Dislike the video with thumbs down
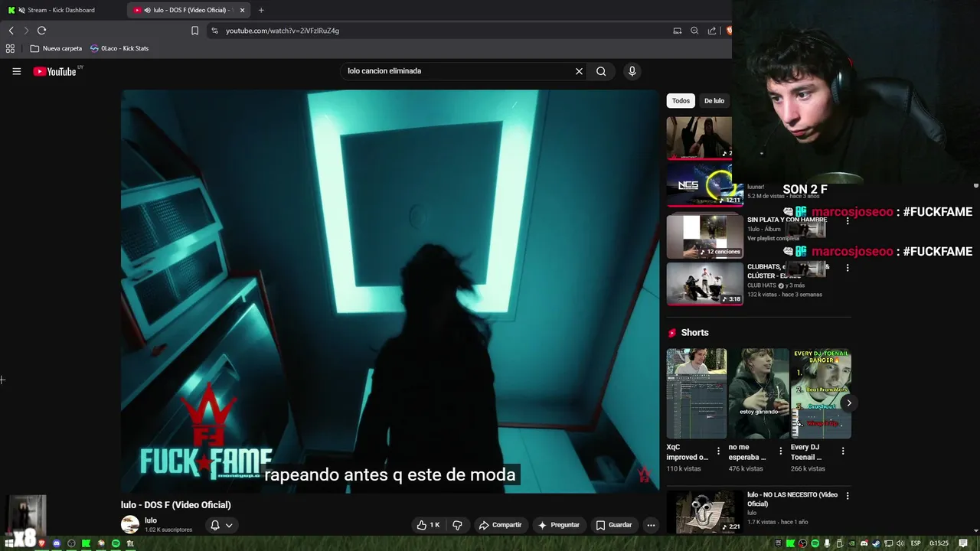The image size is (980, 551). [x=457, y=525]
